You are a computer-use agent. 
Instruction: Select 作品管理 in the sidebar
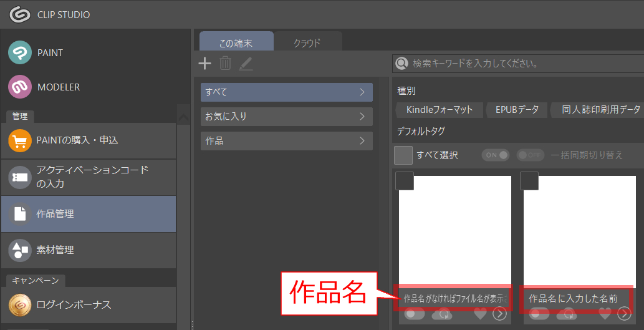point(89,214)
